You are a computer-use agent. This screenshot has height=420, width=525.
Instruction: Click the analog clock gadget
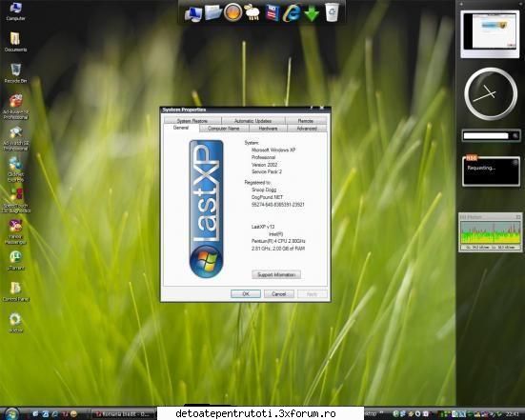coord(491,94)
